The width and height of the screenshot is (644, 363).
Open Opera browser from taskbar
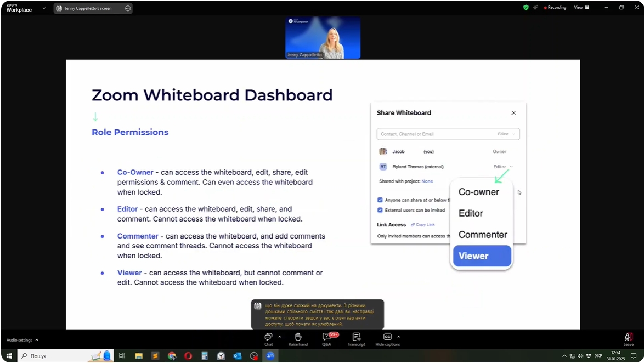(188, 356)
